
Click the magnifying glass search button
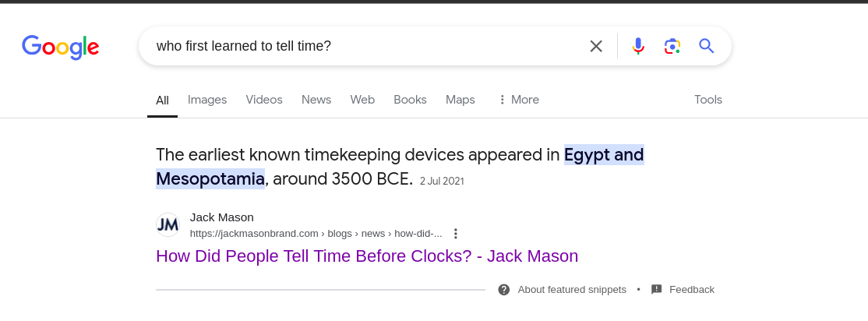[707, 46]
